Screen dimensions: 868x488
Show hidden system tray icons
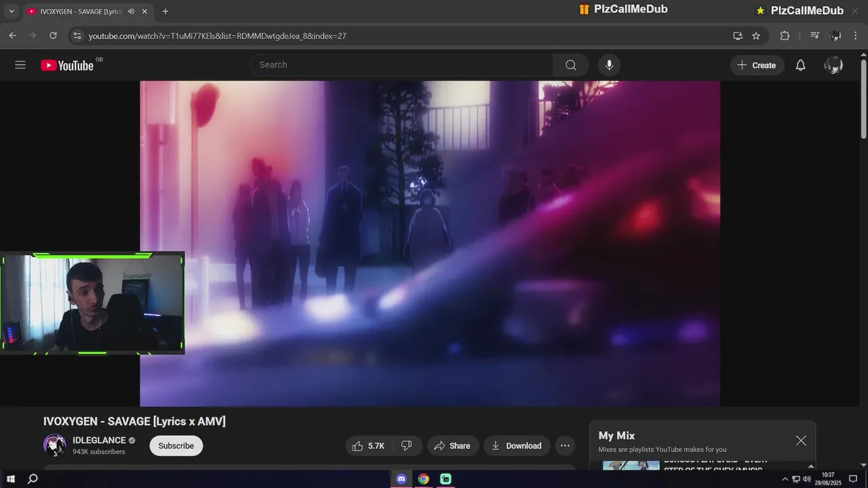tap(785, 479)
